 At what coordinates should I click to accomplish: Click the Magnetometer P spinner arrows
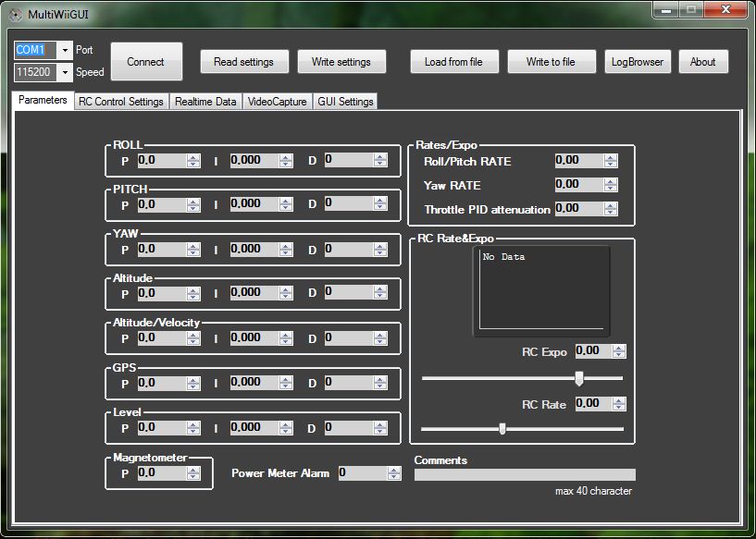pos(193,473)
